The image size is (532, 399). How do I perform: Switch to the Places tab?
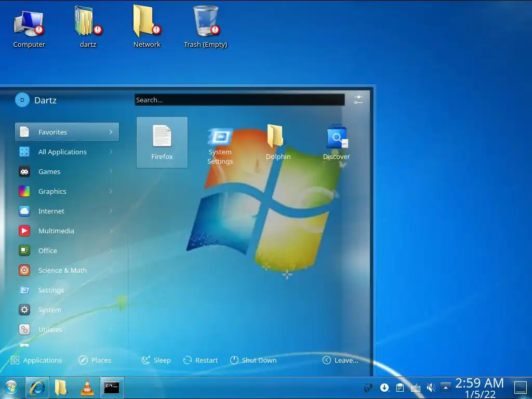pyautogui.click(x=95, y=360)
